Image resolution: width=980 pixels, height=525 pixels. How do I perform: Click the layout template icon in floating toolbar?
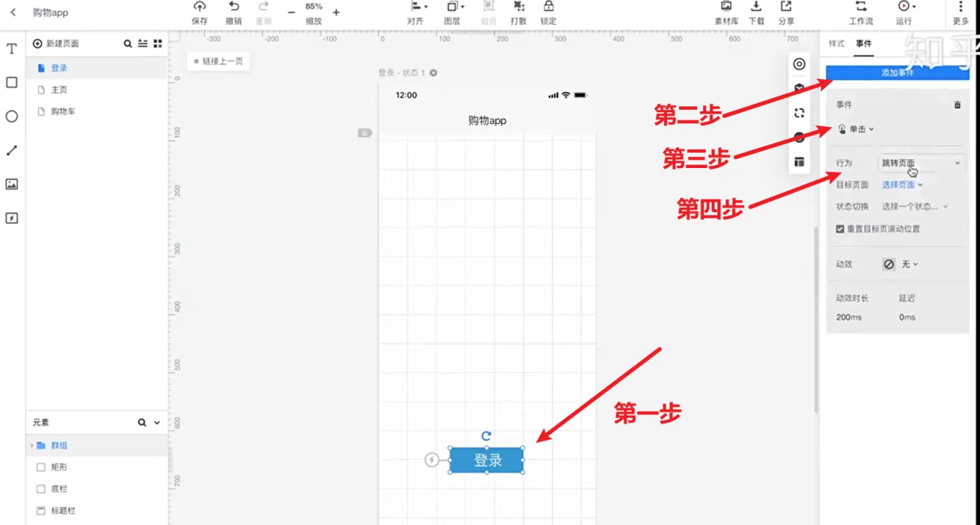click(x=799, y=162)
